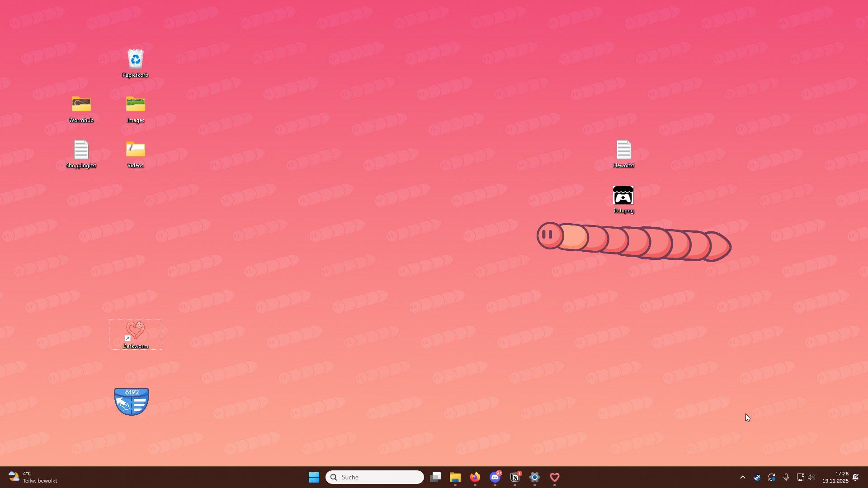Expand hidden system tray icons chevron
Image resolution: width=868 pixels, height=488 pixels.
742,477
